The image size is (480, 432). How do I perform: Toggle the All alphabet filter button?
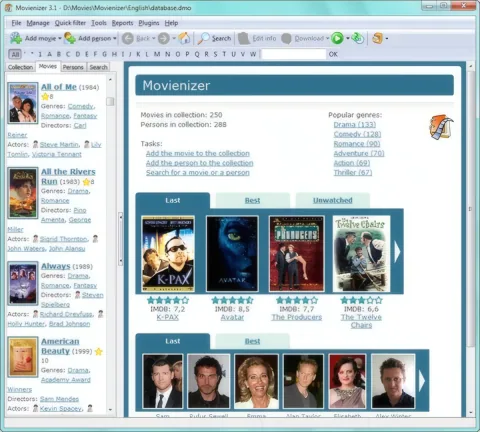15,54
